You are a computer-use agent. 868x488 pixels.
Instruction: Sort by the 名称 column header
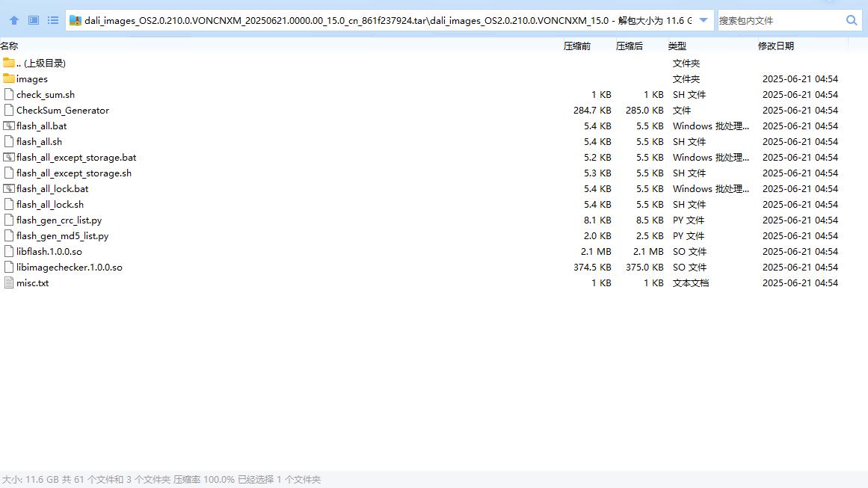[10, 46]
